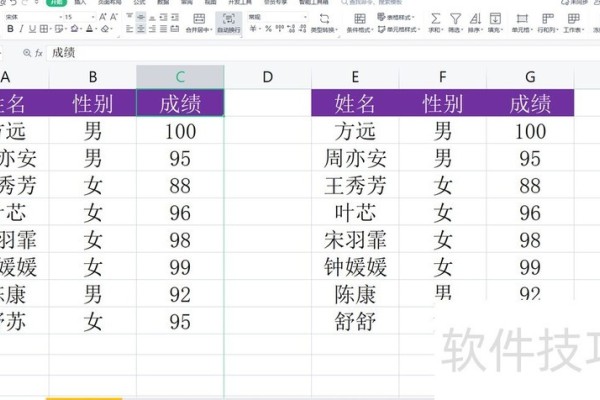Increase font size with the larger A icon

pyautogui.click(x=103, y=17)
